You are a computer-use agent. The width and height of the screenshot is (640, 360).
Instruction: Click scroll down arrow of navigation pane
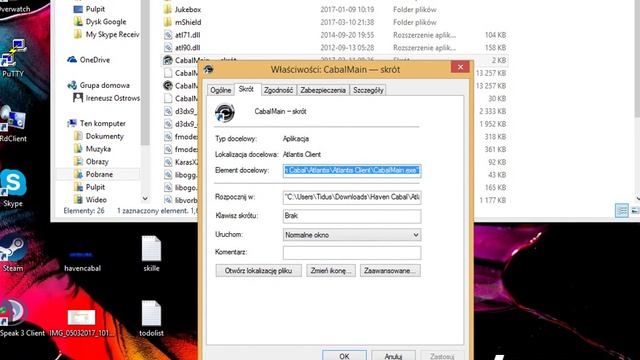(145, 199)
